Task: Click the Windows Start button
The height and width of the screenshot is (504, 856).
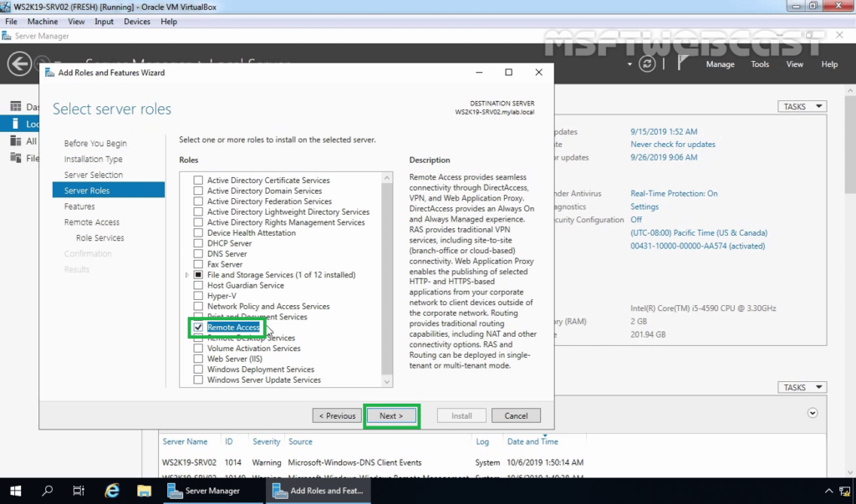Action: tap(16, 491)
